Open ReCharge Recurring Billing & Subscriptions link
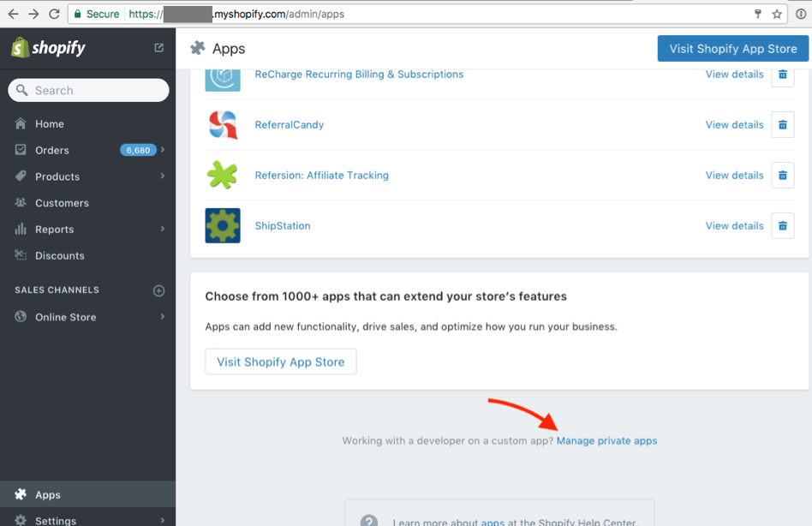Screen dimensions: 812x526 point(359,74)
